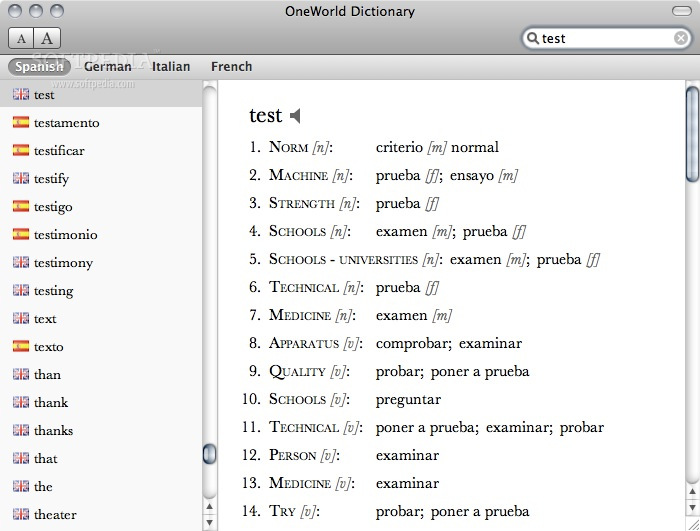Click the Spanish flag beside 'texto'
This screenshot has width=700, height=531.
point(21,346)
